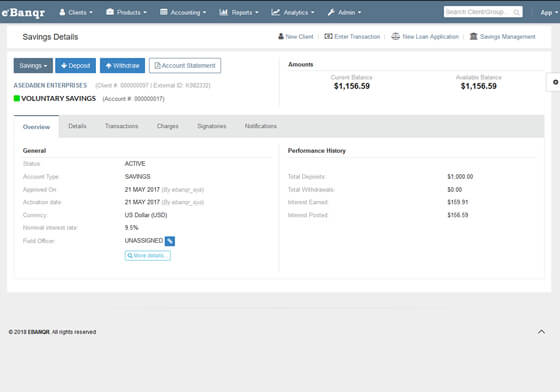
Task: Open the Products menu
Action: click(126, 12)
